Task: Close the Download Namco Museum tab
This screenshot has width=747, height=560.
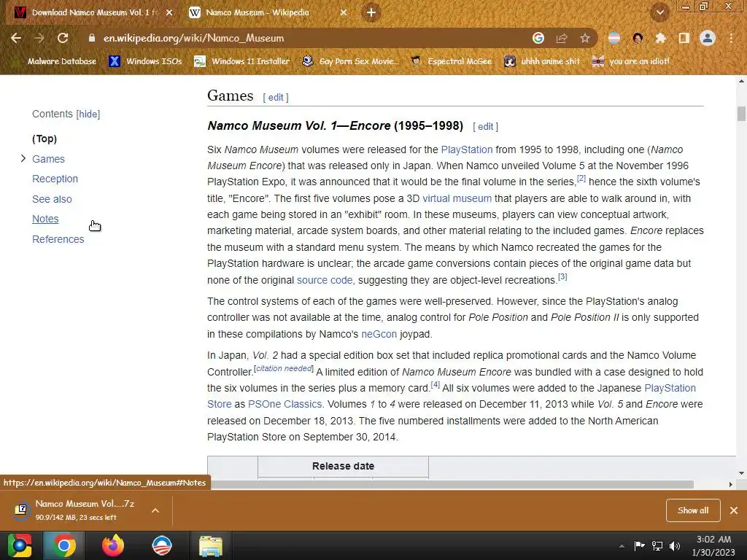Action: pyautogui.click(x=169, y=13)
